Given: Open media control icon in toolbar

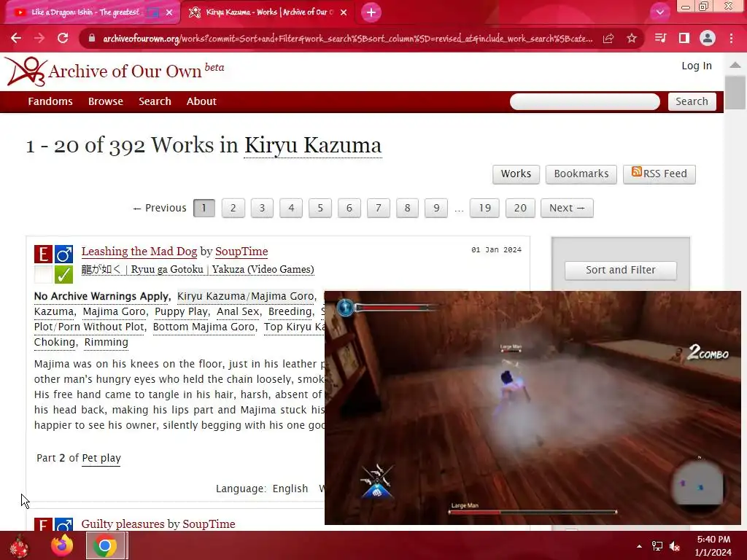Looking at the screenshot, I should tap(660, 38).
